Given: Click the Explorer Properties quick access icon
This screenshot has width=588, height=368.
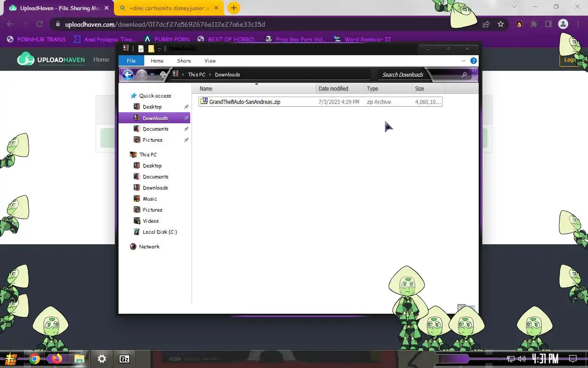Looking at the screenshot, I should (x=141, y=49).
